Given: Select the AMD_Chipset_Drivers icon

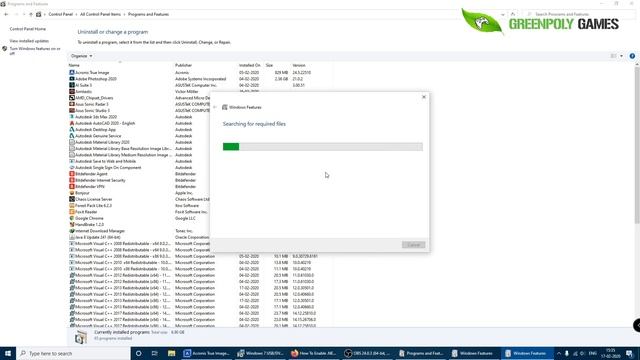Looking at the screenshot, I should (x=72, y=98).
